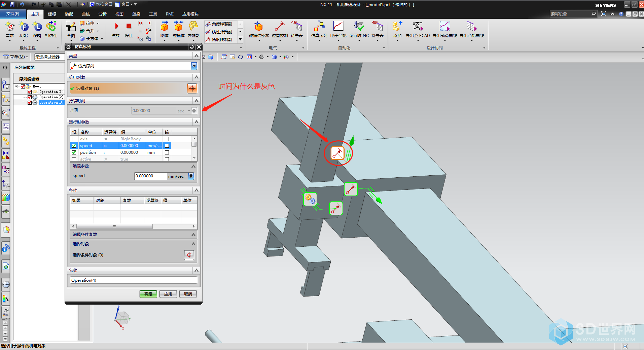The image size is (644, 350).
Task: Click the 查找命令 command search field
Action: pyautogui.click(x=571, y=14)
